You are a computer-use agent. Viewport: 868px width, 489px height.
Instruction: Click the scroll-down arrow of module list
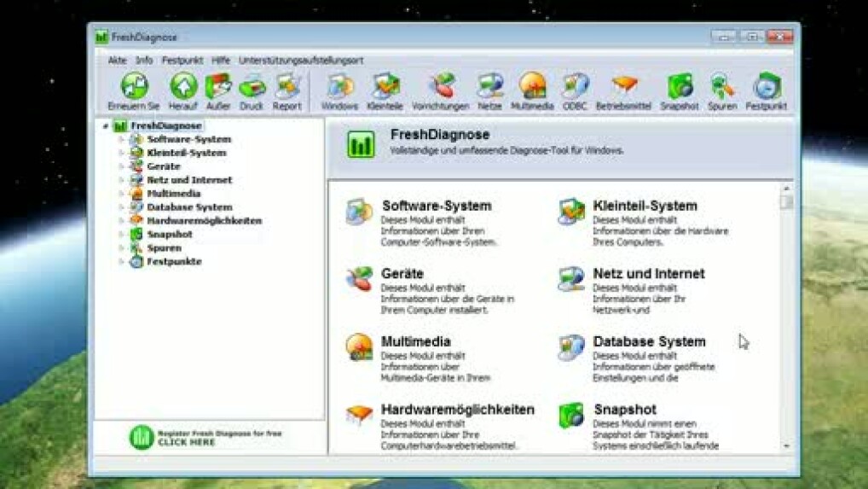coord(786,445)
